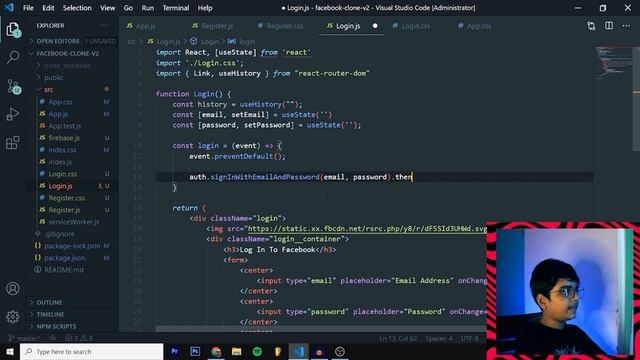Open the fbcdn image URL link

(367, 229)
